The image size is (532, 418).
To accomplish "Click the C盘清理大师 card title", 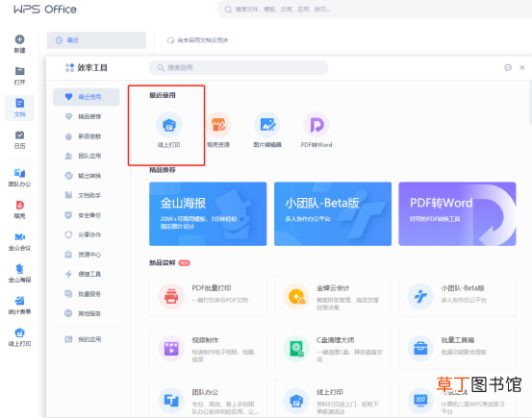I will (x=335, y=340).
